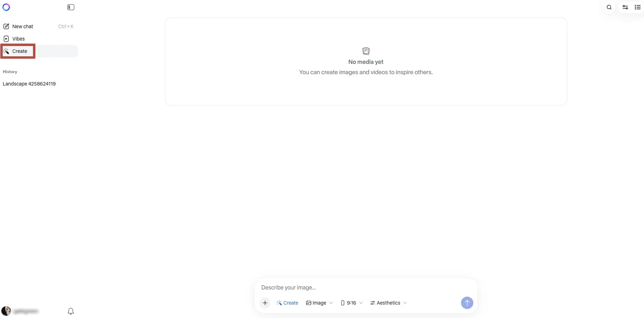This screenshot has height=318, width=644.
Task: Submit prompt with the up-arrow send button
Action: (467, 303)
